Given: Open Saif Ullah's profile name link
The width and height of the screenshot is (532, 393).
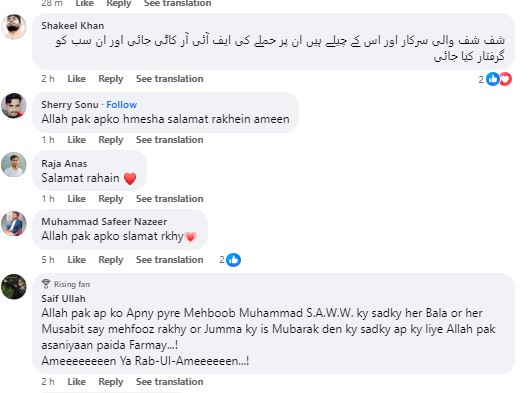Looking at the screenshot, I should [x=63, y=299].
